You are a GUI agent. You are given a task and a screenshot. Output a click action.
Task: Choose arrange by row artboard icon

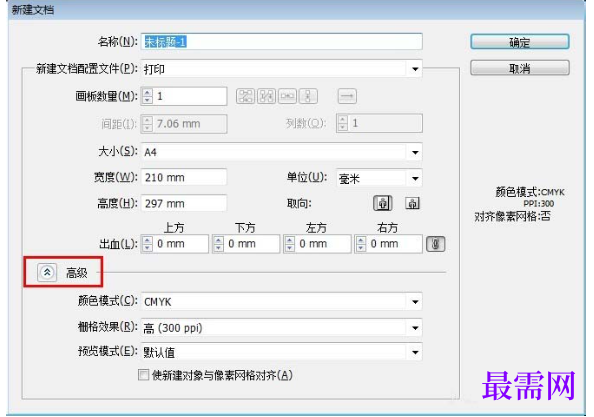287,96
